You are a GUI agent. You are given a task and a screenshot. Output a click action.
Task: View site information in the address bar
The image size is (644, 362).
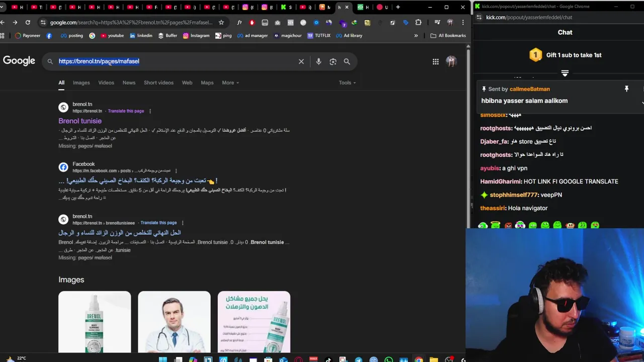[43, 22]
